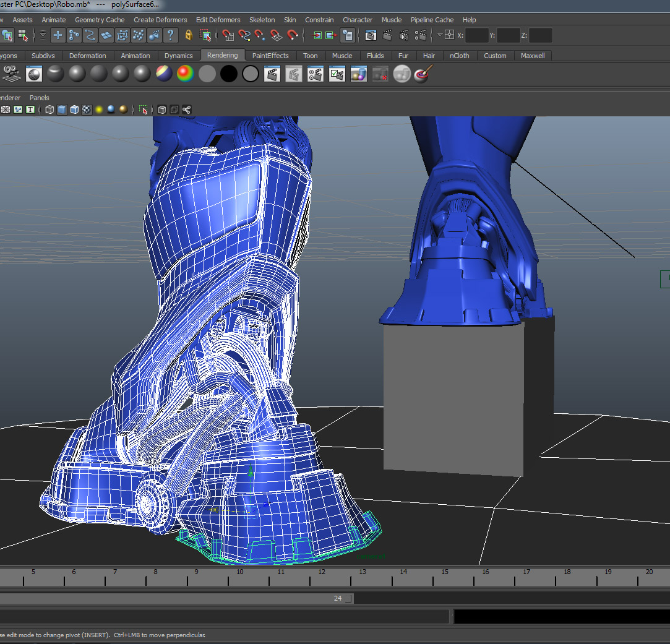
Task: Toggle the surfaces selection mask
Action: [x=106, y=35]
